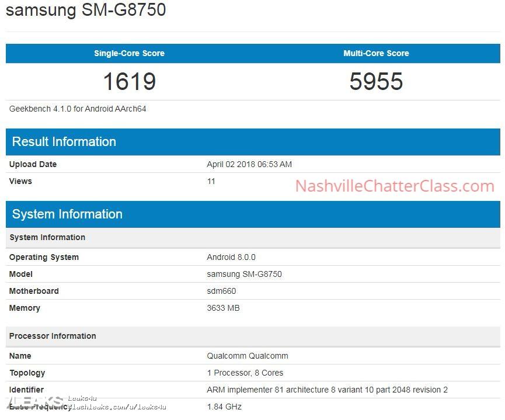Click the multi-core score value 5955
The image size is (505, 420).
(376, 81)
